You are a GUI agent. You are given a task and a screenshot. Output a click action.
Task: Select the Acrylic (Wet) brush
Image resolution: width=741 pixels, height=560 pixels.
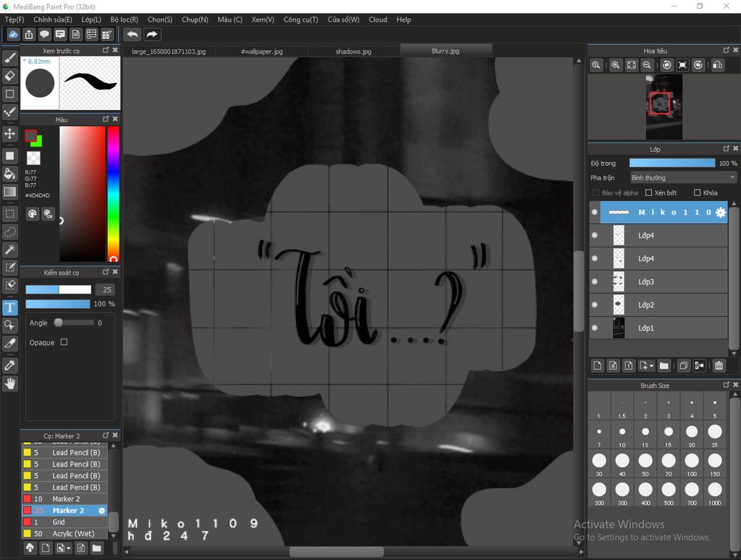pyautogui.click(x=65, y=533)
